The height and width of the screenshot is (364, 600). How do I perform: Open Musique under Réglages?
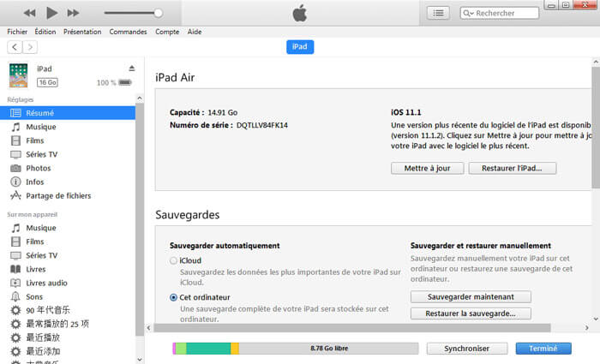coord(68,127)
